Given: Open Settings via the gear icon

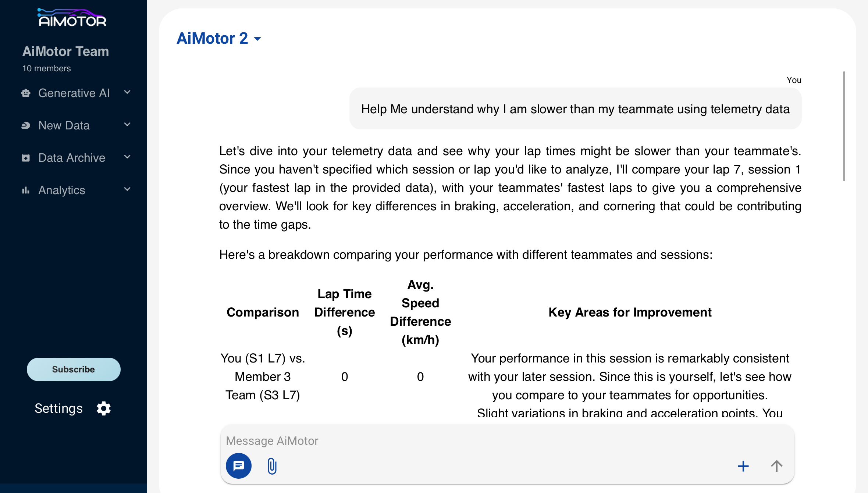Looking at the screenshot, I should [x=104, y=408].
